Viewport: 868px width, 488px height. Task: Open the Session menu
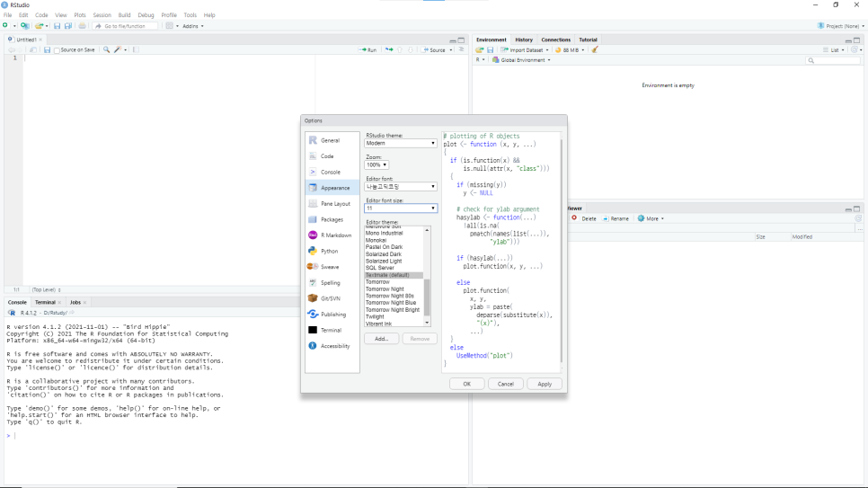(102, 15)
